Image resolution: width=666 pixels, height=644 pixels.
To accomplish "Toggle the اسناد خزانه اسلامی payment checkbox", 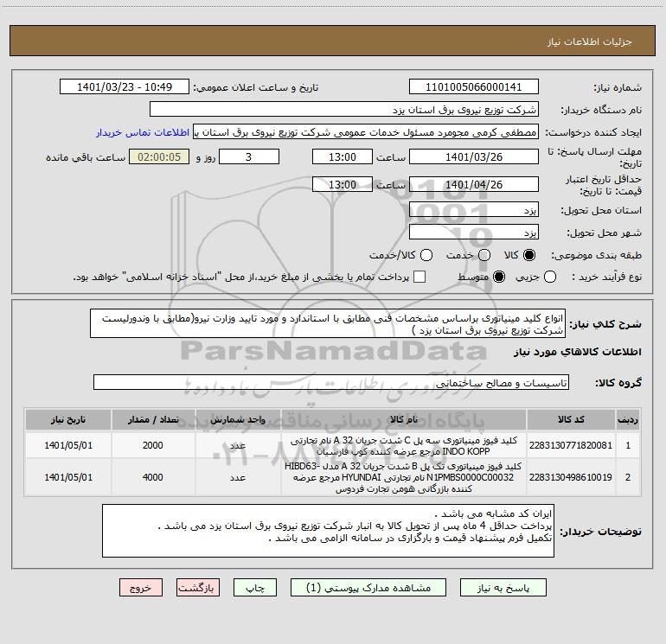I will click(419, 277).
